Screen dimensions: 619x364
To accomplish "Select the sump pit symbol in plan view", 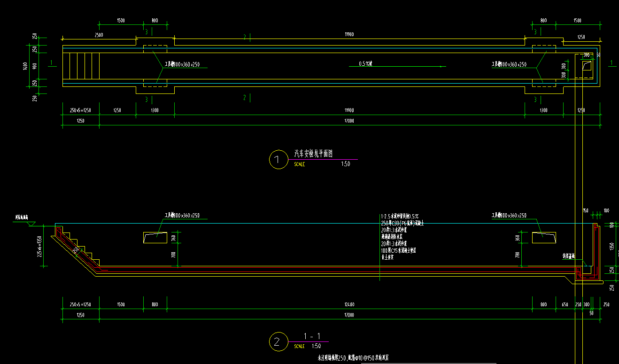I will 586,66.
